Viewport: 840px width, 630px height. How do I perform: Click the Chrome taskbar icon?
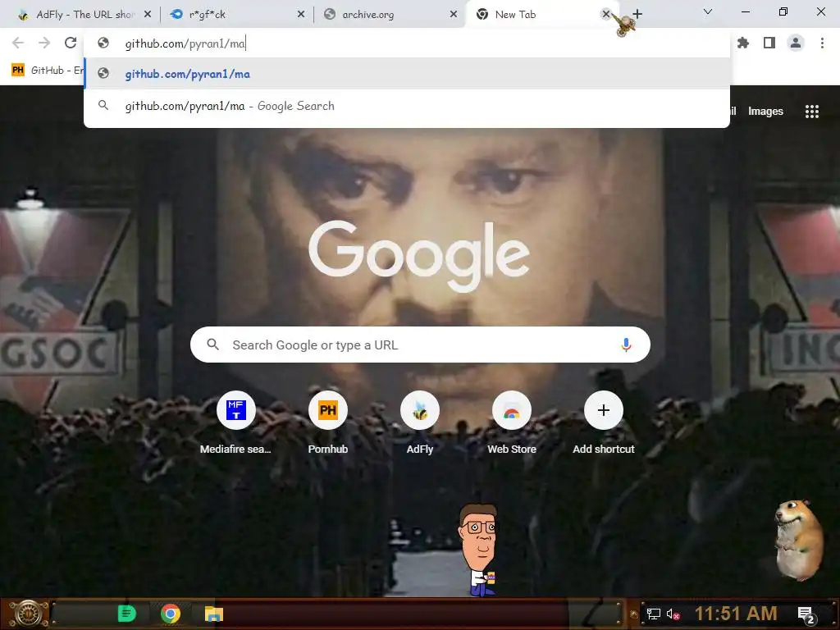[171, 614]
